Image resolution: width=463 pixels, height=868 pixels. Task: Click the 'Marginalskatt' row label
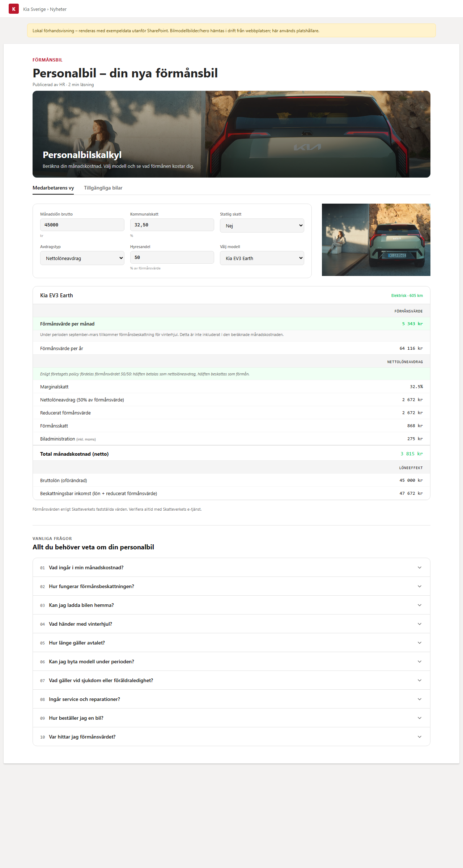[54, 387]
